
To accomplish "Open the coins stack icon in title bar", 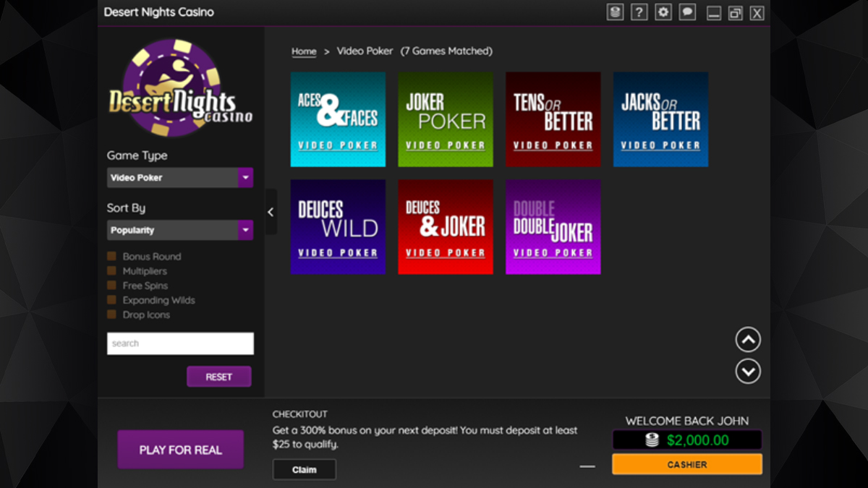I will [x=615, y=12].
